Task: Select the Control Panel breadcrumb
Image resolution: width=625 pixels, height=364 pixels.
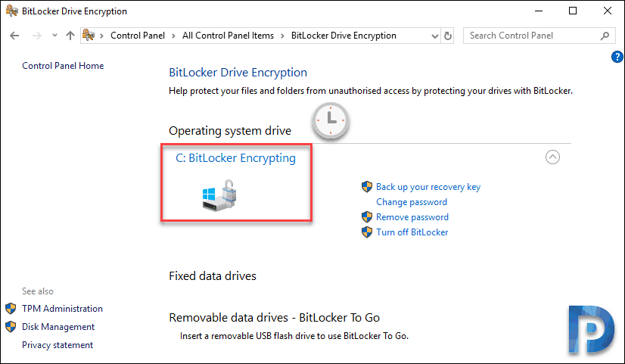Action: click(x=138, y=36)
